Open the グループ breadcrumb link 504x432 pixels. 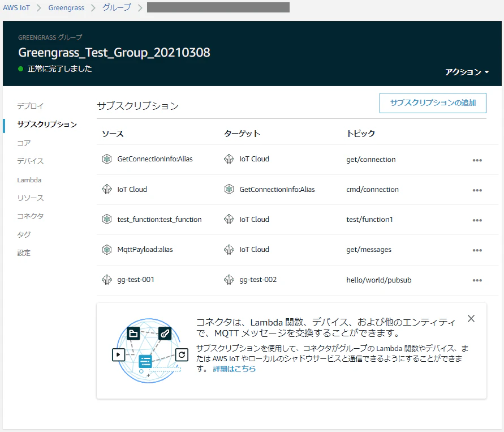[x=117, y=7]
